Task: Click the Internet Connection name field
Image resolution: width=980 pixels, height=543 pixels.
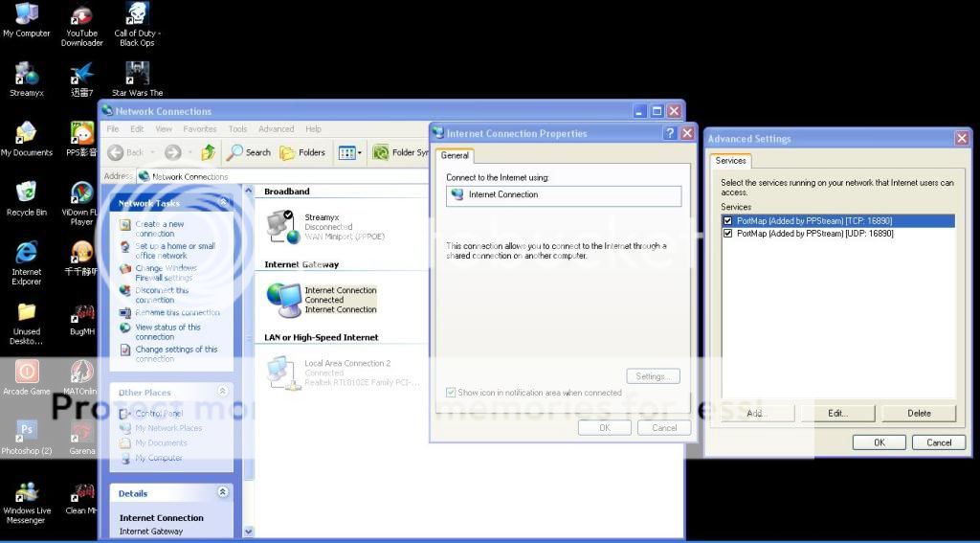Action: pyautogui.click(x=564, y=195)
